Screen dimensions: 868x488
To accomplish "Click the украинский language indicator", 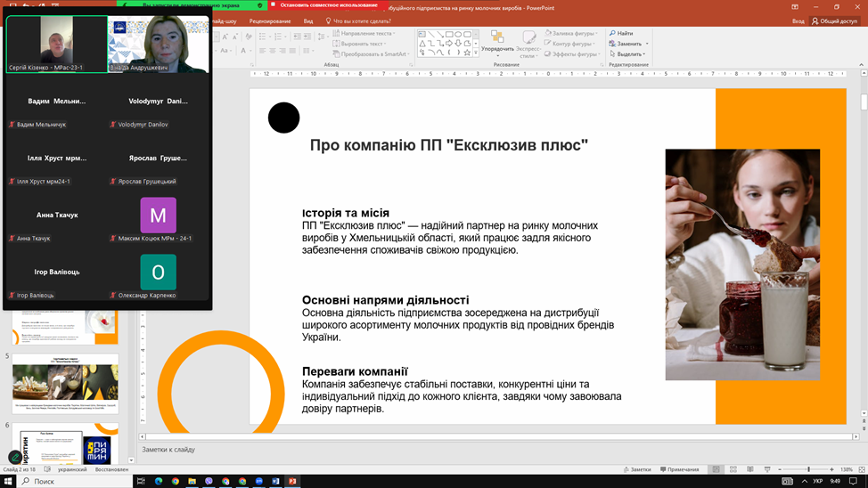I will click(x=72, y=469).
